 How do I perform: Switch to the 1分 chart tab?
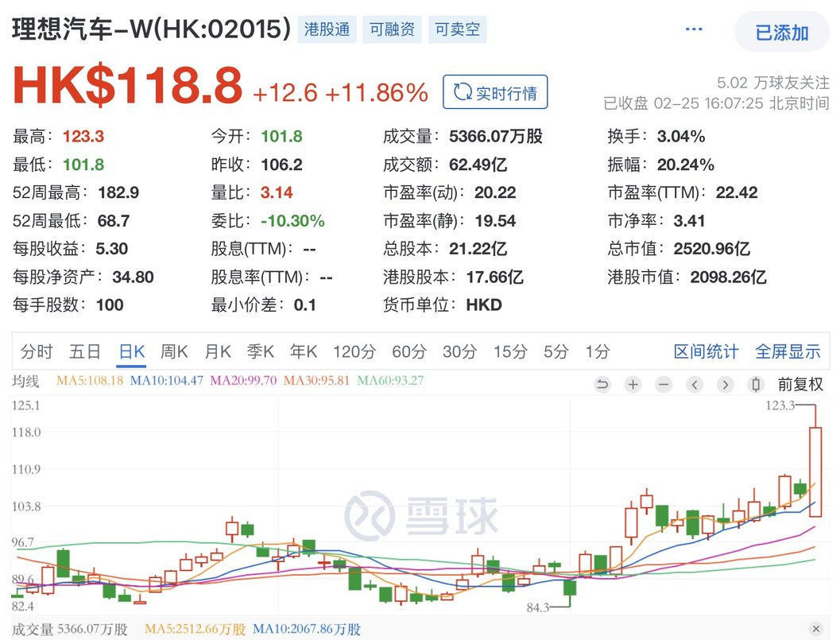pyautogui.click(x=598, y=351)
